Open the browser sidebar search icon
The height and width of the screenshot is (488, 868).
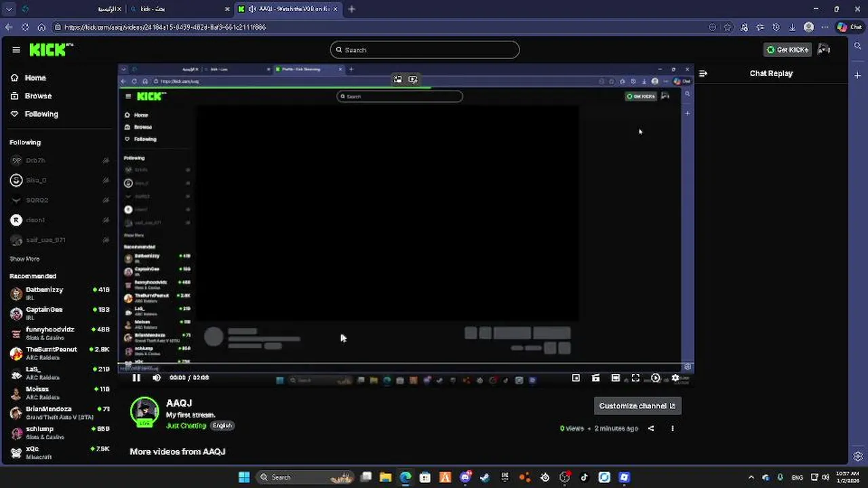point(858,46)
